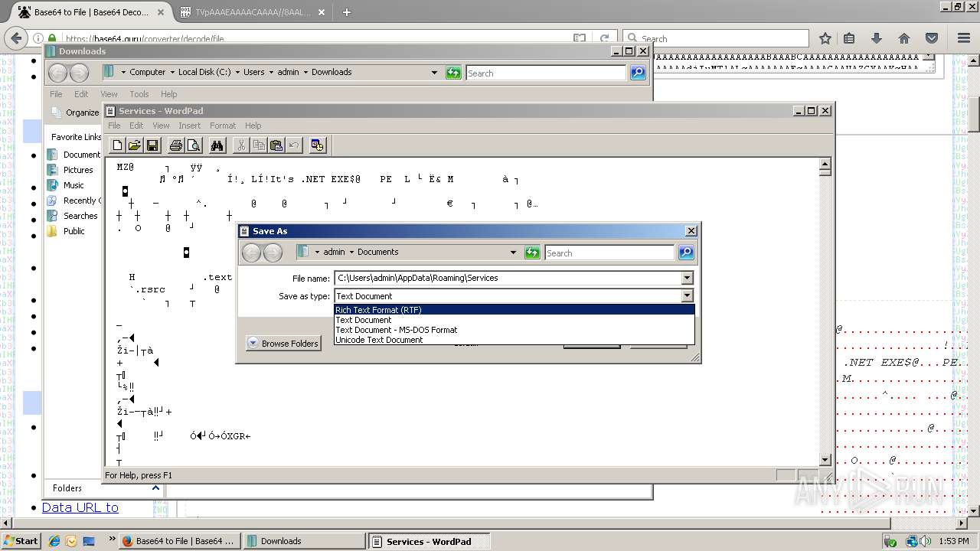The image size is (980, 551).
Task: Click Firefox back navigation button
Action: tap(15, 37)
